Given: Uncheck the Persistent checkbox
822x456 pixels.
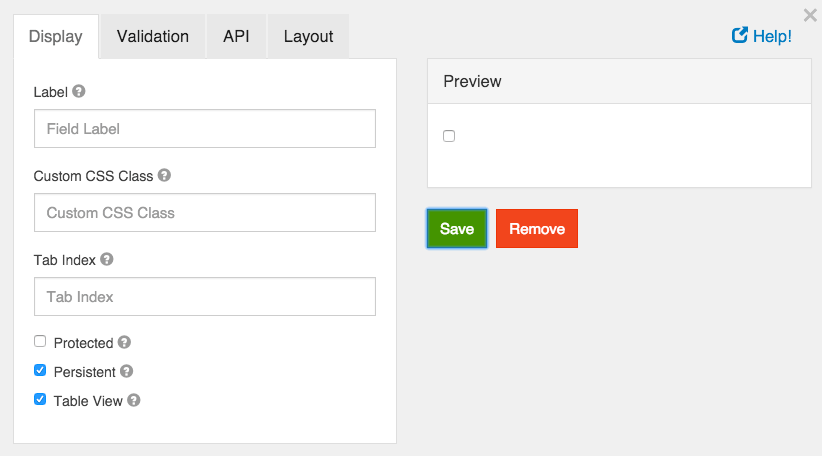Looking at the screenshot, I should 40,370.
